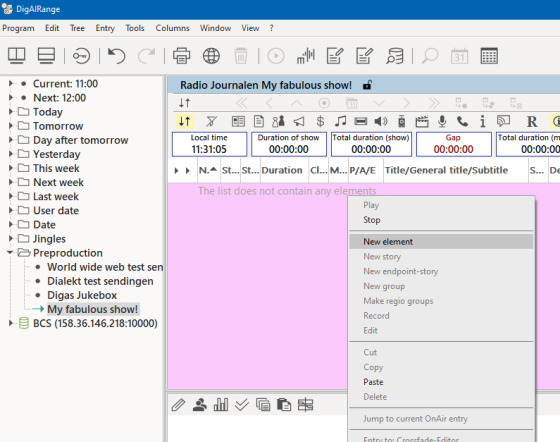Click the bold R filter icon

532,122
